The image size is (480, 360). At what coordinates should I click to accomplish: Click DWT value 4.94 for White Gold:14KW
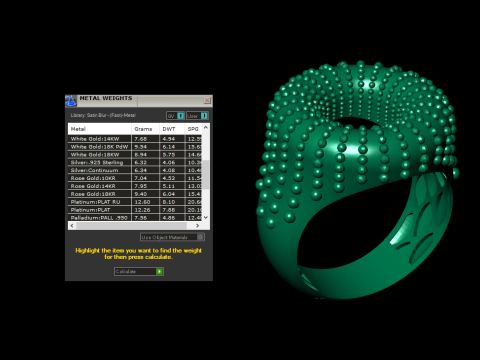[x=169, y=139]
